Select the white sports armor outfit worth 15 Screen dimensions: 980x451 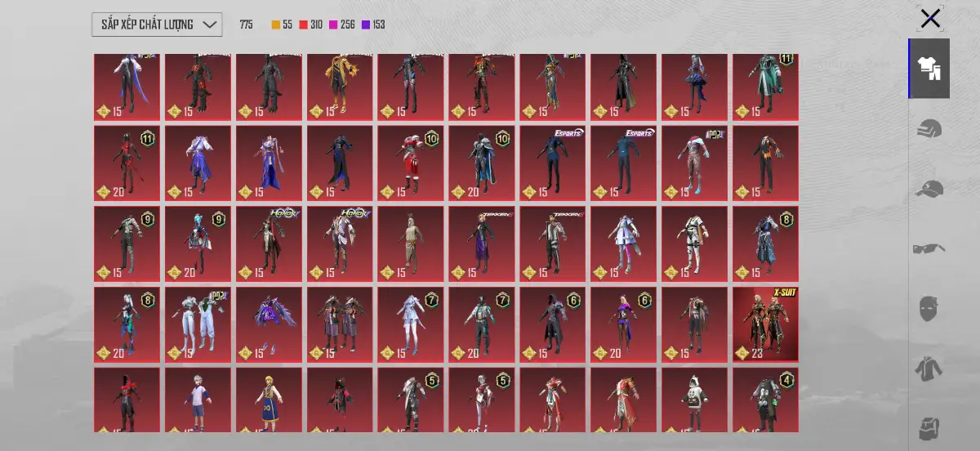(694, 243)
